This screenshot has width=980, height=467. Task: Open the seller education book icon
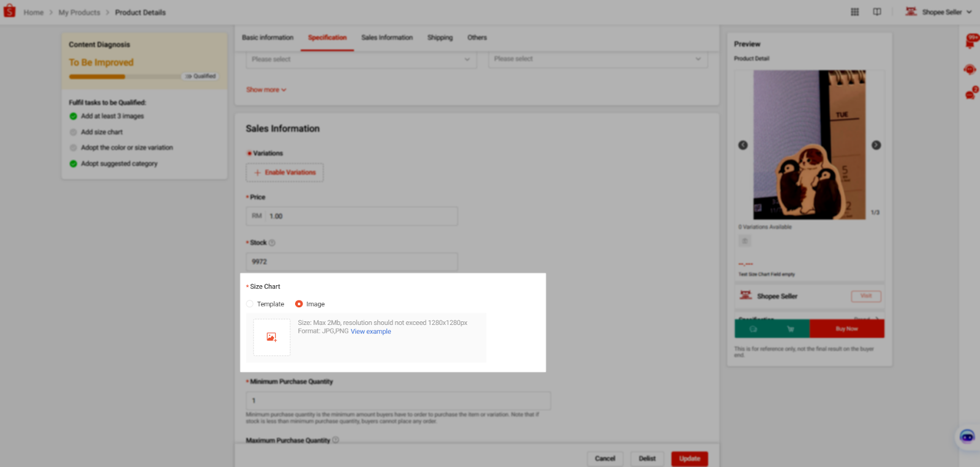876,12
